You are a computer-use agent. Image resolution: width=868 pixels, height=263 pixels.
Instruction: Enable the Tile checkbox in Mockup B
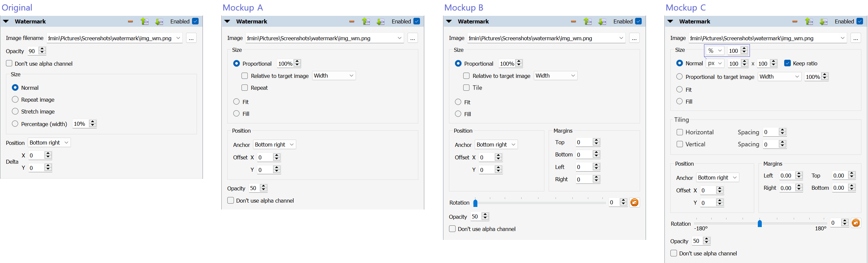coord(466,88)
